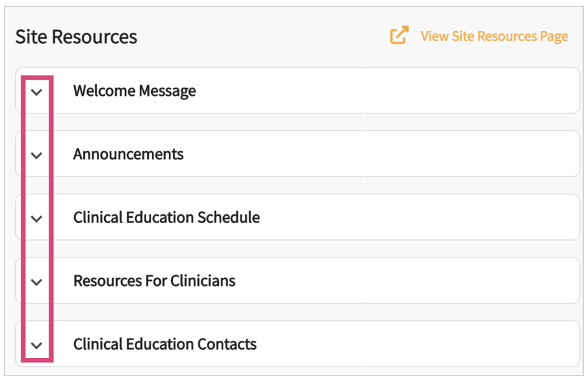Click the Site Resources heading
Viewport: 588px width, 381px height.
tap(76, 37)
